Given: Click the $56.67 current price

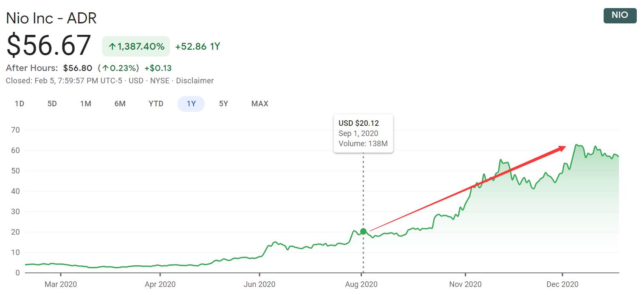Looking at the screenshot, I should [x=49, y=45].
